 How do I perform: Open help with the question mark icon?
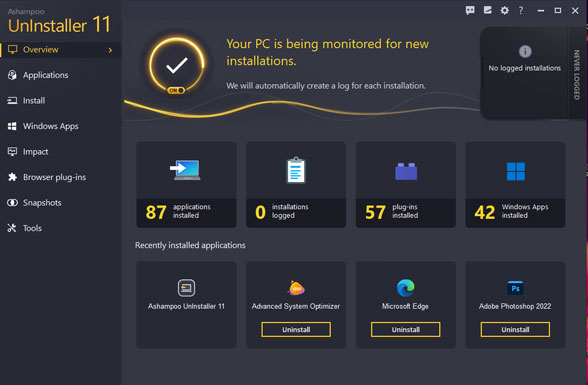[x=521, y=10]
